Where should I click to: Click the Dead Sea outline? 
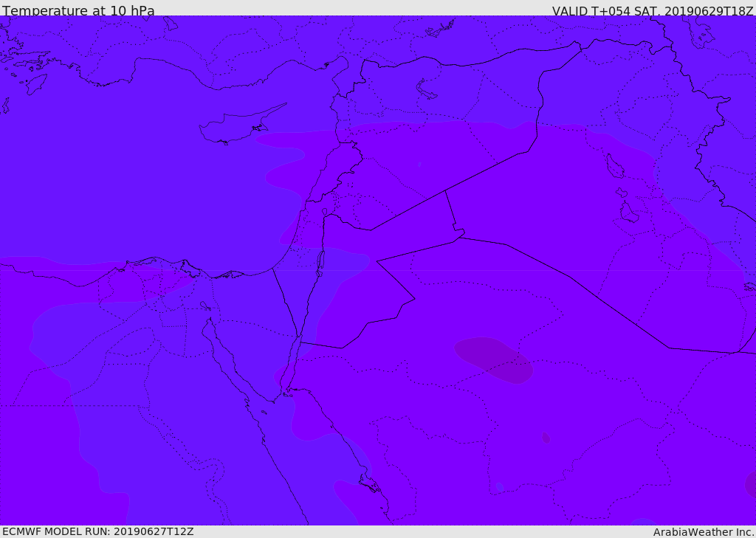tap(320, 263)
